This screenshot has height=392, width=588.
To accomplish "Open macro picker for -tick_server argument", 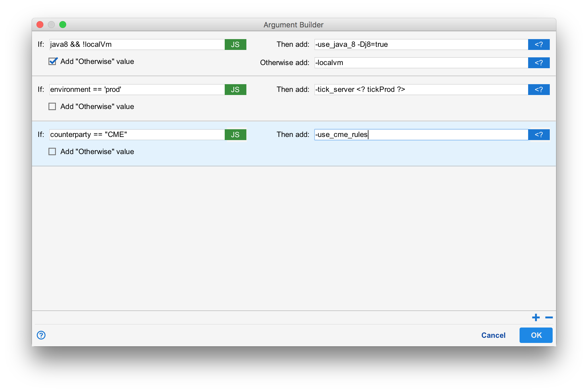I will click(539, 89).
